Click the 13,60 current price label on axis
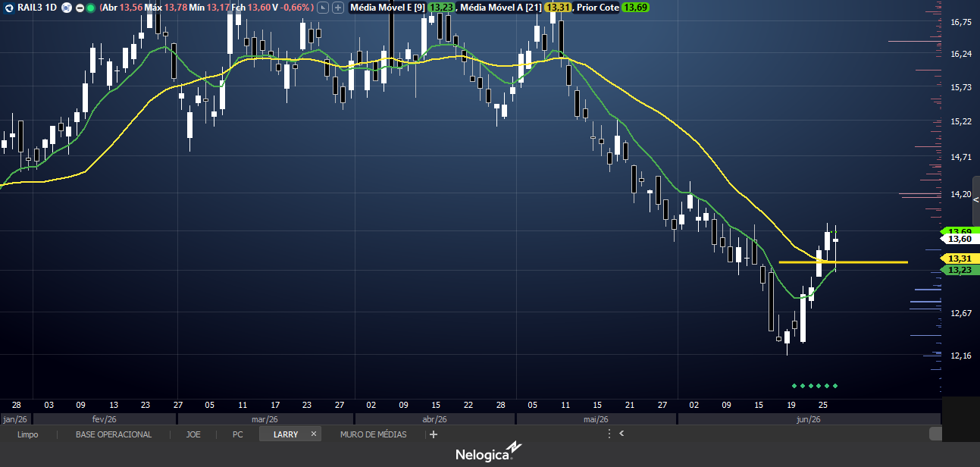980x467 pixels. point(960,239)
